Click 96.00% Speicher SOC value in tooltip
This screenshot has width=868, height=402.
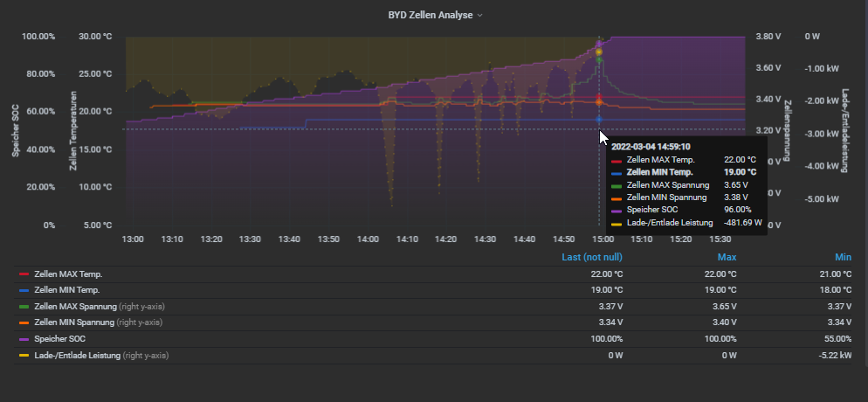(x=738, y=210)
